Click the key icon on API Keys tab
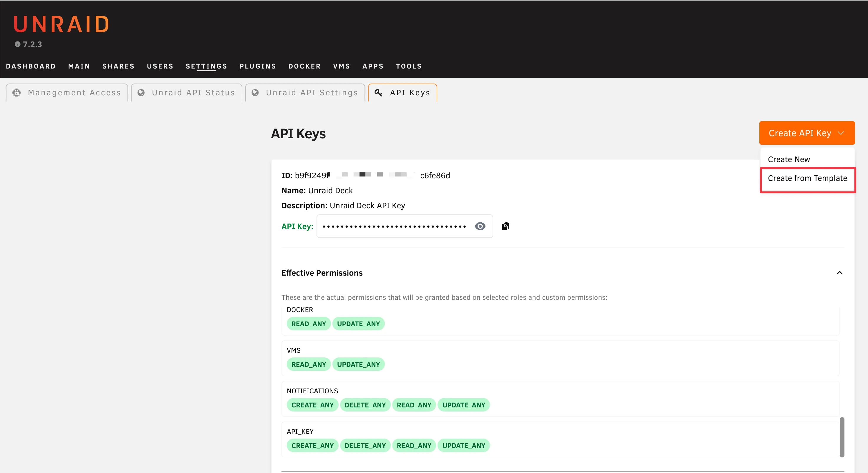 tap(378, 93)
